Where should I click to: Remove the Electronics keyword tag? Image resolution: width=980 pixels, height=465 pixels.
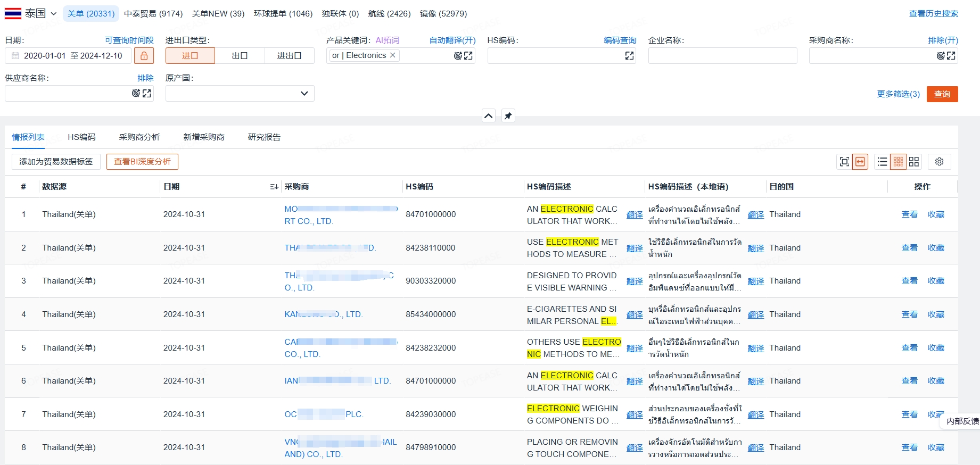(393, 55)
